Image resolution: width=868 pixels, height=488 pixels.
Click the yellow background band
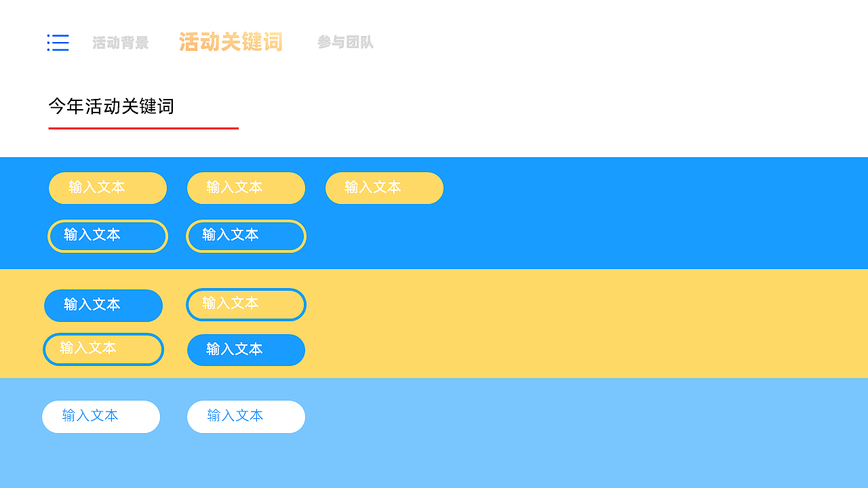pyautogui.click(x=610, y=323)
